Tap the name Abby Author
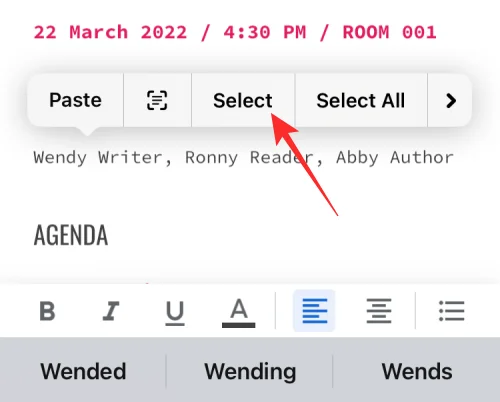This screenshot has width=500, height=402. click(395, 157)
